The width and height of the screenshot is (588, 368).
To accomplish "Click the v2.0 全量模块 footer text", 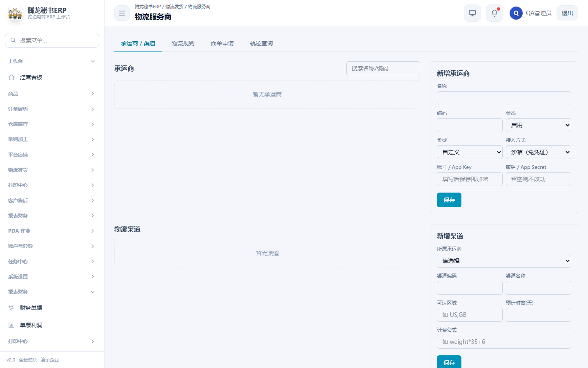I will [33, 360].
